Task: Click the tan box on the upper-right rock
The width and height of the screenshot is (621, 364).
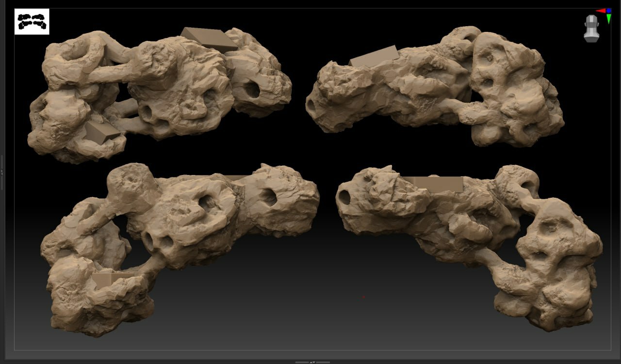Action: (x=374, y=57)
